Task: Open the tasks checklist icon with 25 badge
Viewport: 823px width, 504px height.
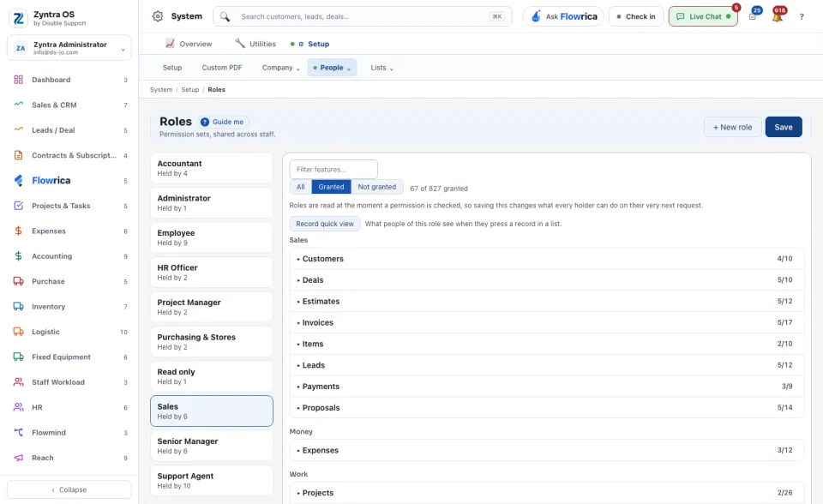Action: point(753,17)
